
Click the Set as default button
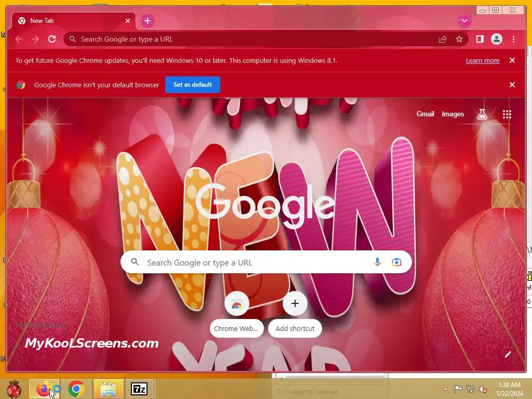pos(193,85)
